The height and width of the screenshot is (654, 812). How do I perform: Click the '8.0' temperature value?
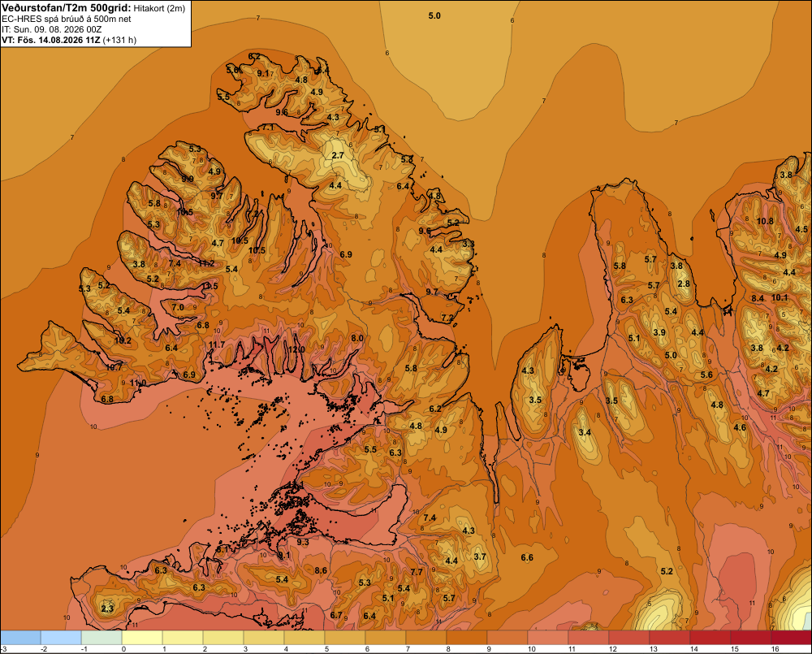pos(357,338)
